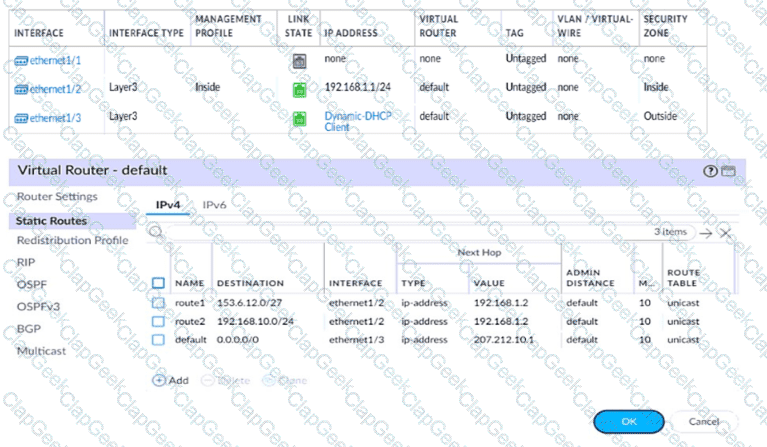
Task: Switch to the IPv6 tab
Action: 215,205
